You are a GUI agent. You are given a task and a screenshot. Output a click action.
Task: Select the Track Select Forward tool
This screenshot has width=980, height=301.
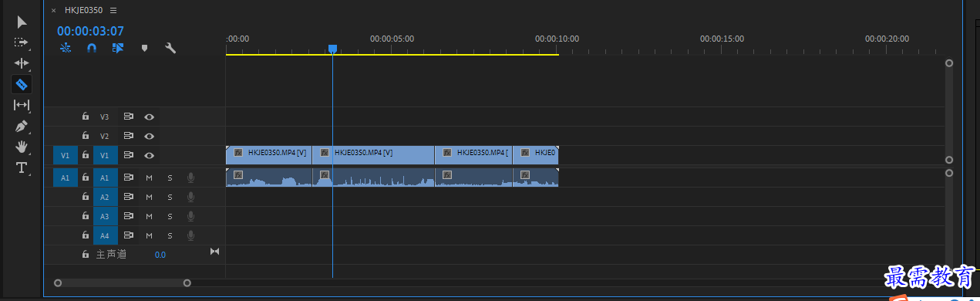pos(22,42)
